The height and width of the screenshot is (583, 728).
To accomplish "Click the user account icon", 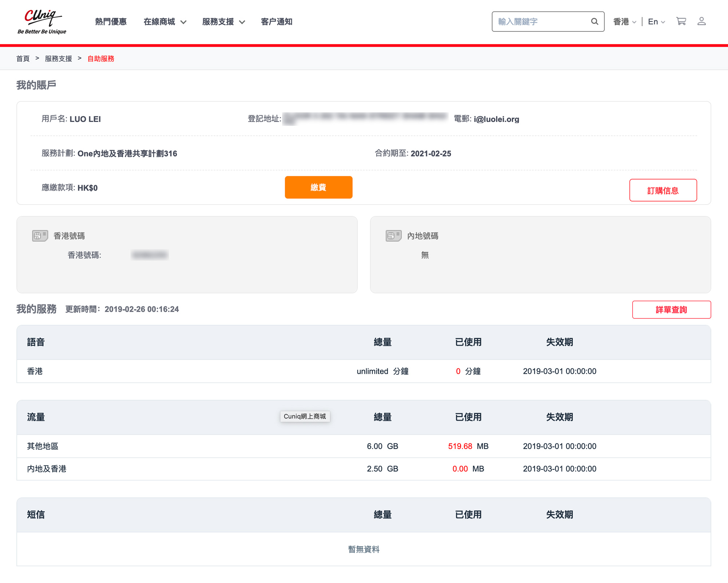I will pos(701,21).
